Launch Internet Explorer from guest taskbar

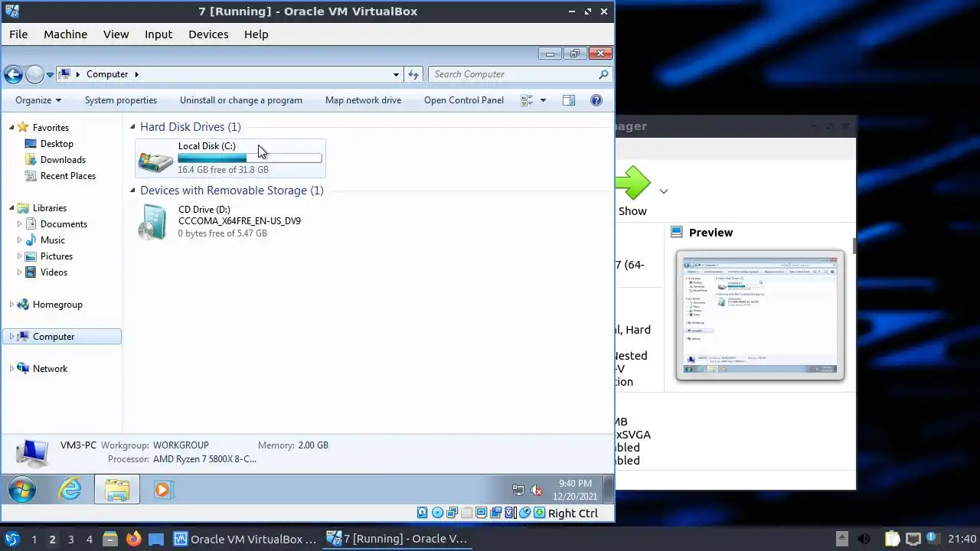click(70, 490)
